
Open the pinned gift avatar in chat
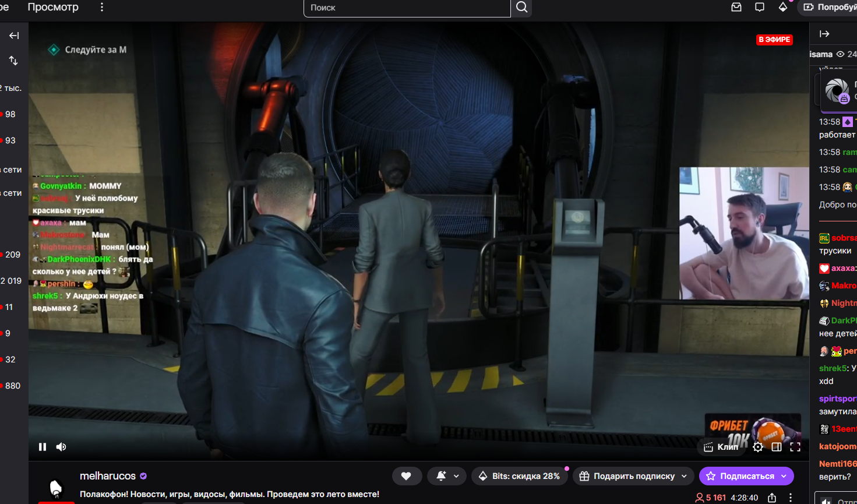pos(837,91)
